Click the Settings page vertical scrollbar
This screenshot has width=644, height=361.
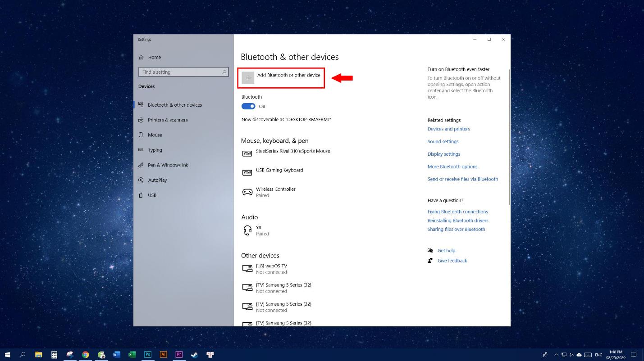pos(509,137)
